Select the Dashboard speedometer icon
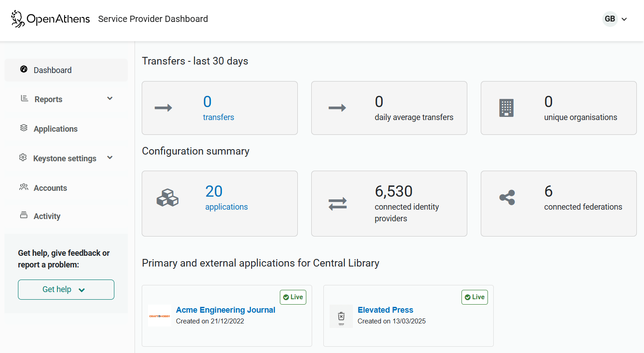 23,69
